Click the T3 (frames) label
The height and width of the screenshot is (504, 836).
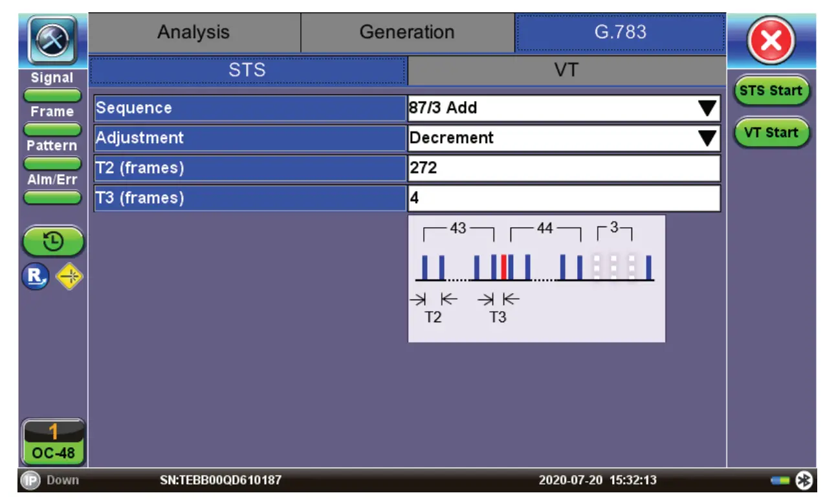pyautogui.click(x=250, y=198)
